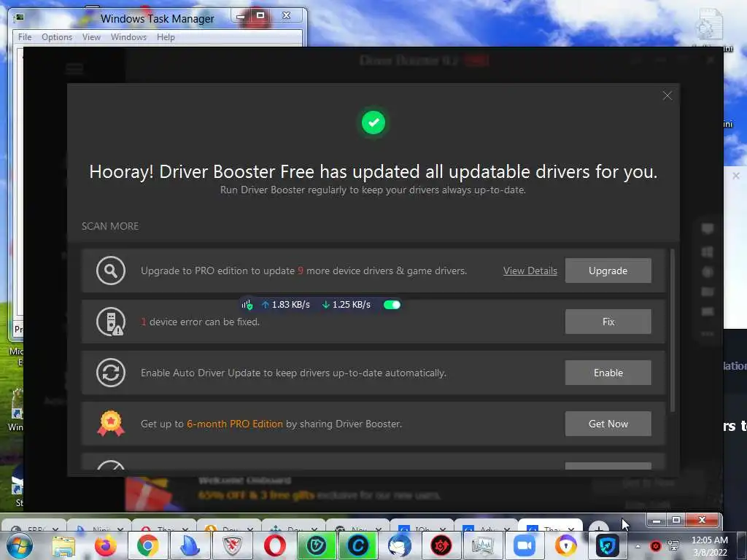Open the blue shark-fin app taskbar icon
Screen dimensions: 747x560
[x=190, y=545]
